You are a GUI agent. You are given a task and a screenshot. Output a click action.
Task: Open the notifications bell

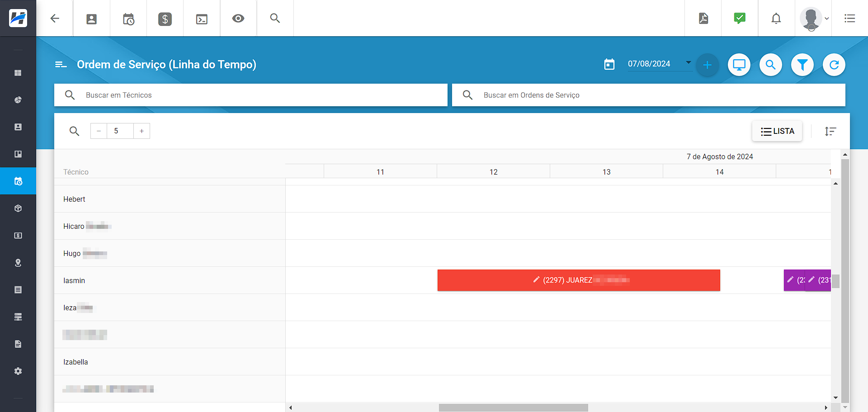point(776,19)
